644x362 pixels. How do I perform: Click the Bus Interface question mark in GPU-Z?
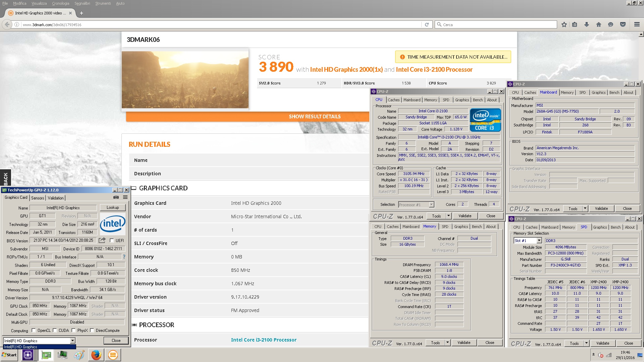point(124,257)
